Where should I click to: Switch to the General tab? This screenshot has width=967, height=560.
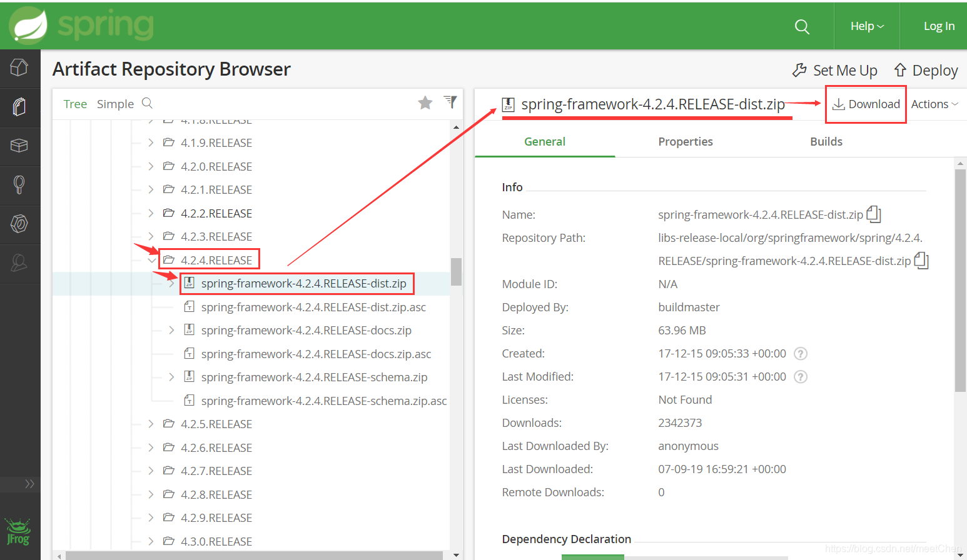(x=545, y=142)
